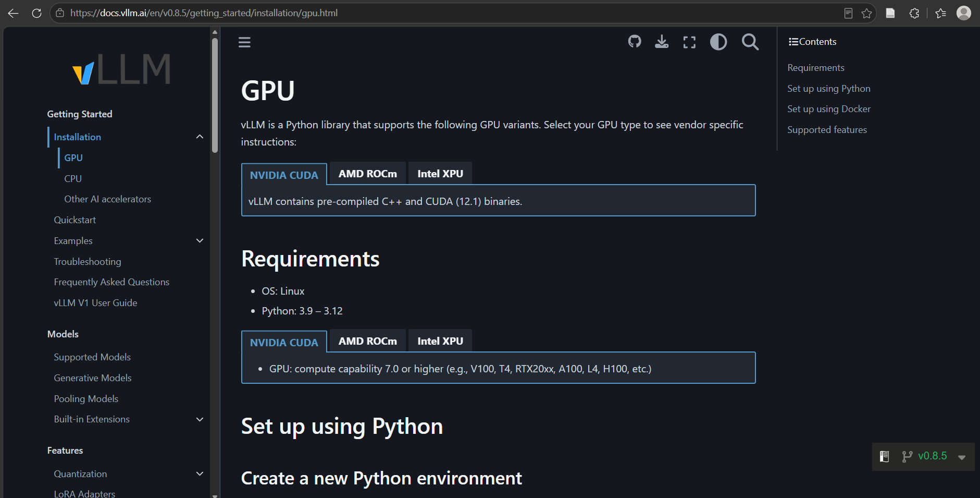The height and width of the screenshot is (498, 980).
Task: Open the document icon in browser toolbar
Action: click(890, 13)
